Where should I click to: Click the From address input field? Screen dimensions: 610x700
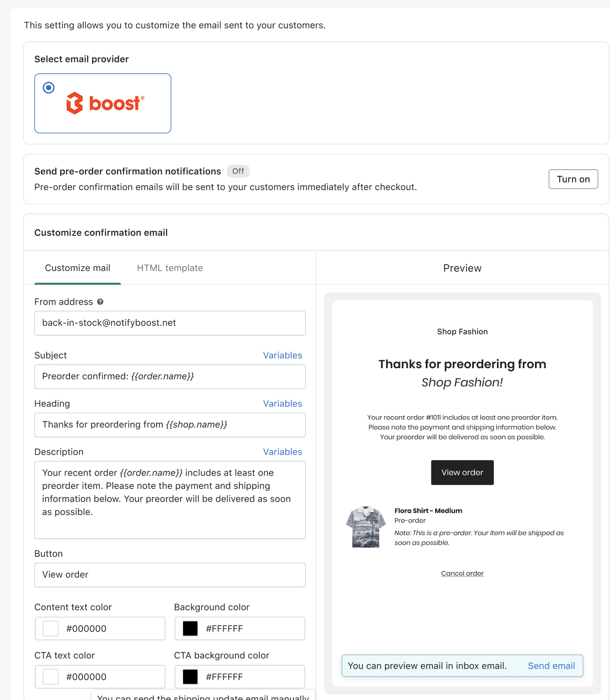[x=170, y=323]
